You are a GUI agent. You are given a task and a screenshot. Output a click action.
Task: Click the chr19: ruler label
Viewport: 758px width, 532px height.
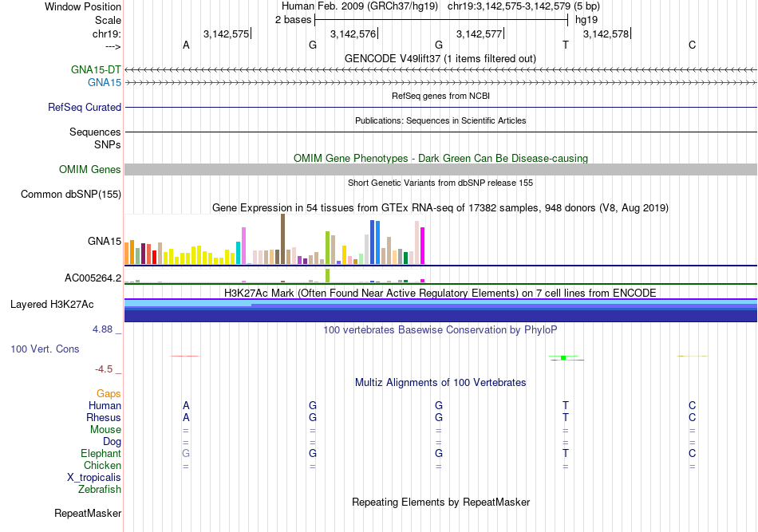[x=107, y=33]
